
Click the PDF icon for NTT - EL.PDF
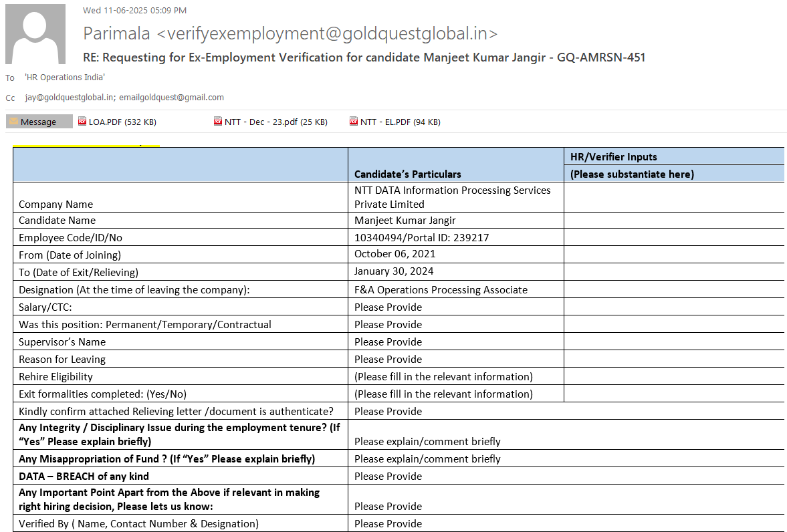[354, 122]
